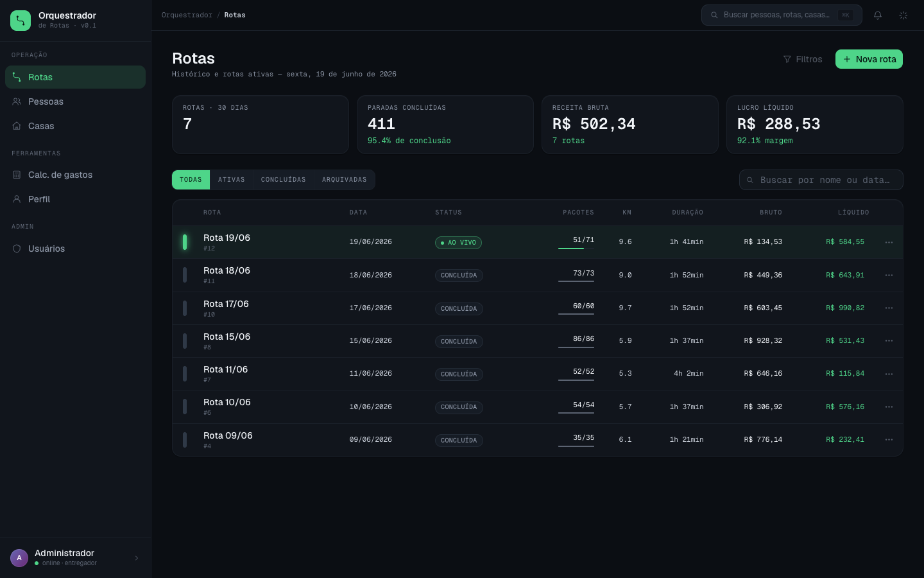Open the Usuários admin page
Image resolution: width=924 pixels, height=578 pixels.
tap(75, 249)
